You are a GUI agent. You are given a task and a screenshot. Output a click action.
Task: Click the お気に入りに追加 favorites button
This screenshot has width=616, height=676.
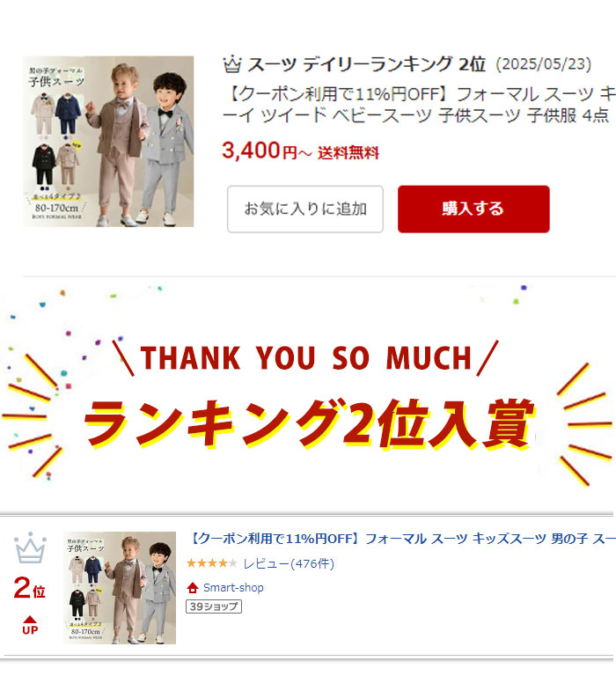(305, 209)
